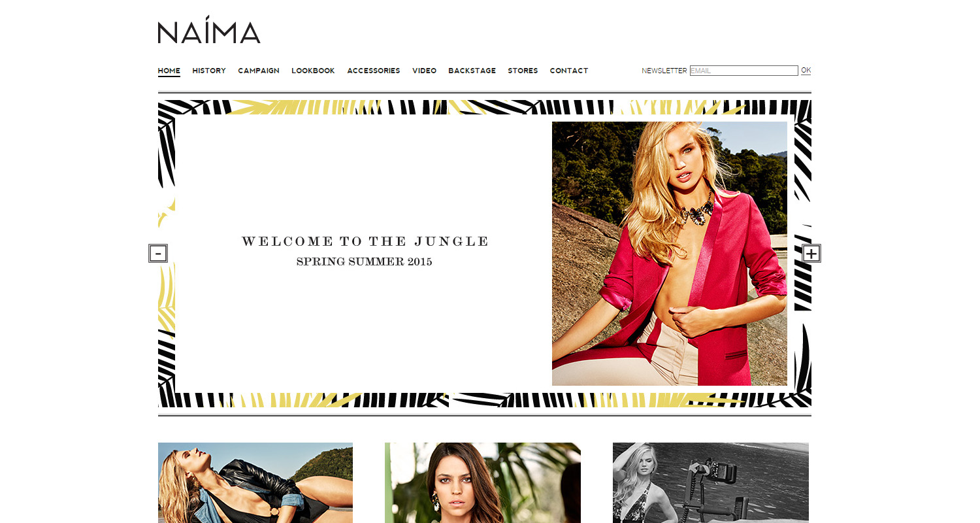View the ACCESSORIES page
The width and height of the screenshot is (980, 523).
pos(374,71)
